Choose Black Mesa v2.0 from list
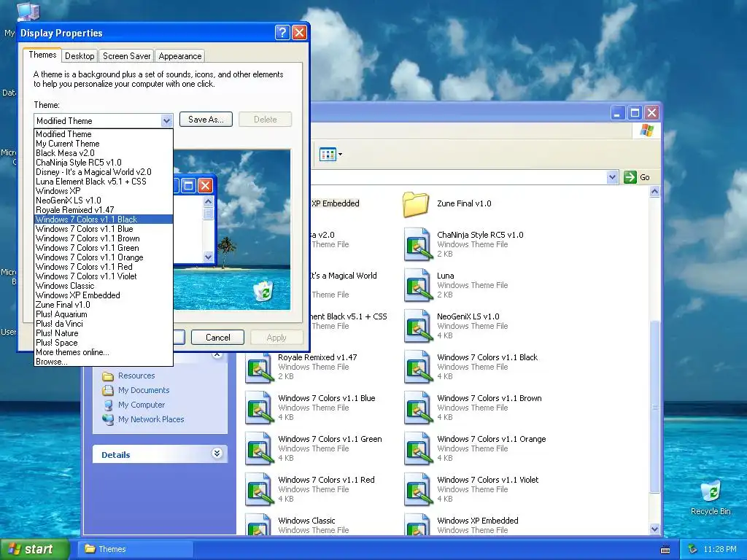Screen dimensions: 747x560 [104, 153]
